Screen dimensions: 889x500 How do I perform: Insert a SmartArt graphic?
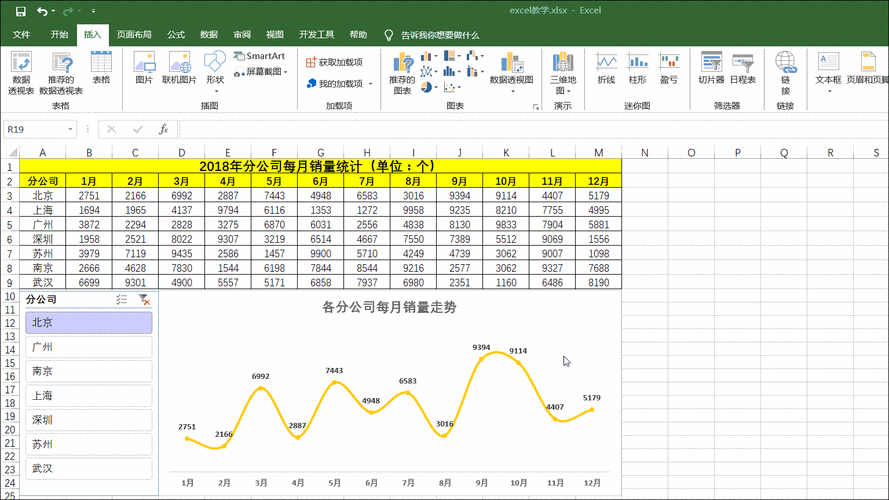point(259,56)
